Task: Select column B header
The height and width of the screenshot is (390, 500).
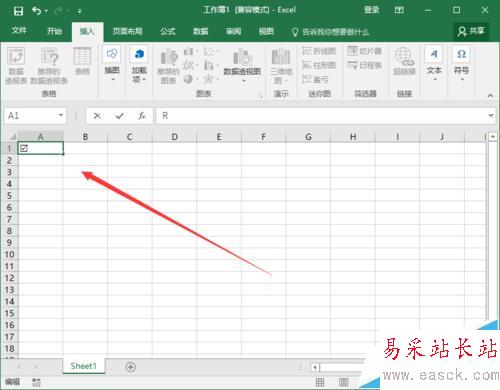Action: pos(85,137)
